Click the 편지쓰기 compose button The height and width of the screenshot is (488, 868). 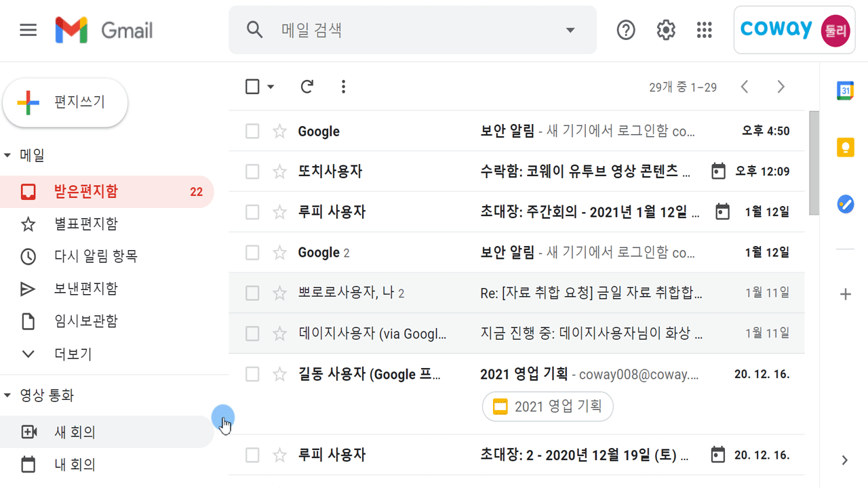point(65,102)
